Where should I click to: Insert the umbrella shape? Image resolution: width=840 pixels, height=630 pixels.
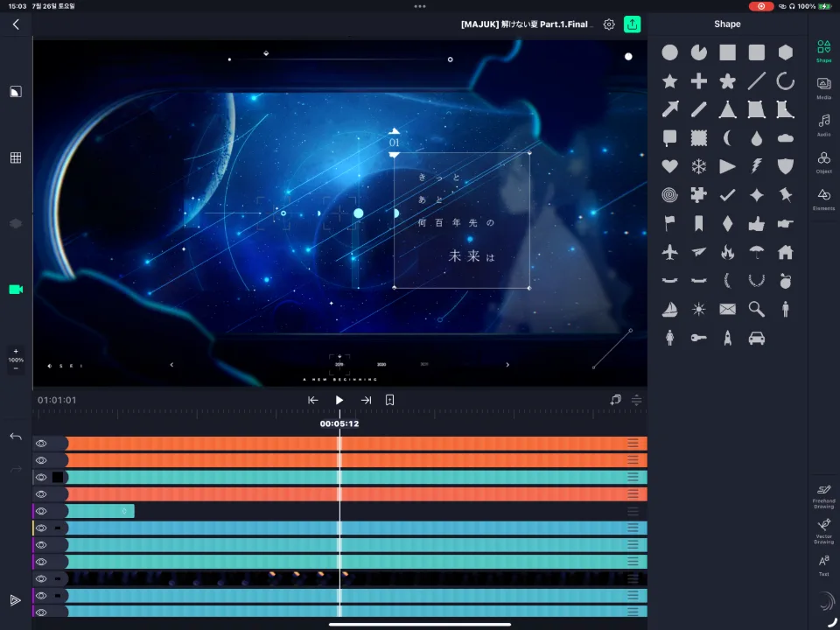(756, 252)
